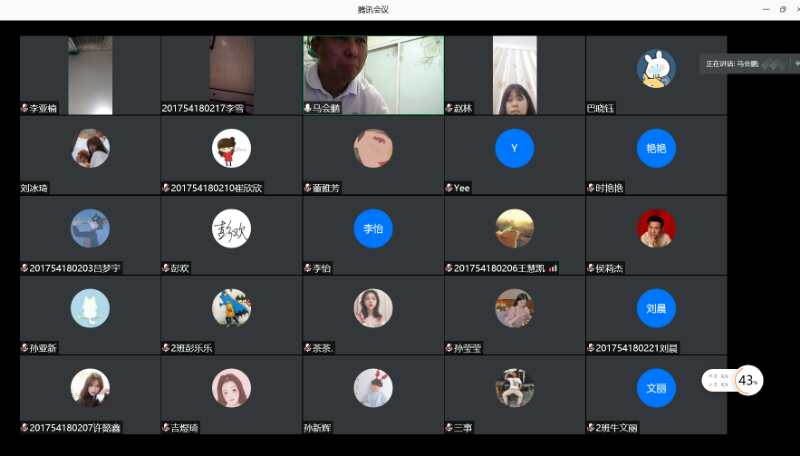
Task: Select the video tile of 201754180217李雪
Action: (x=231, y=70)
